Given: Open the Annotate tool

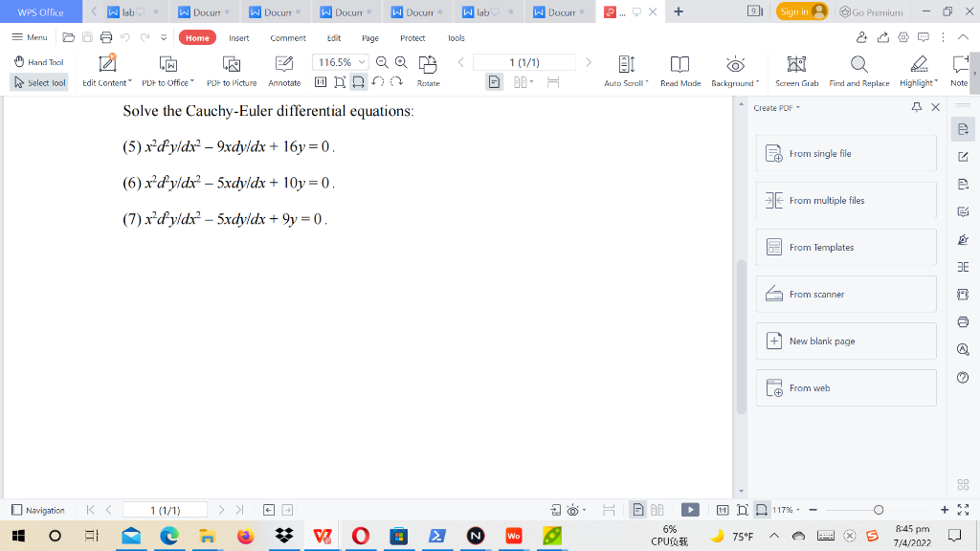Looking at the screenshot, I should pos(283,69).
